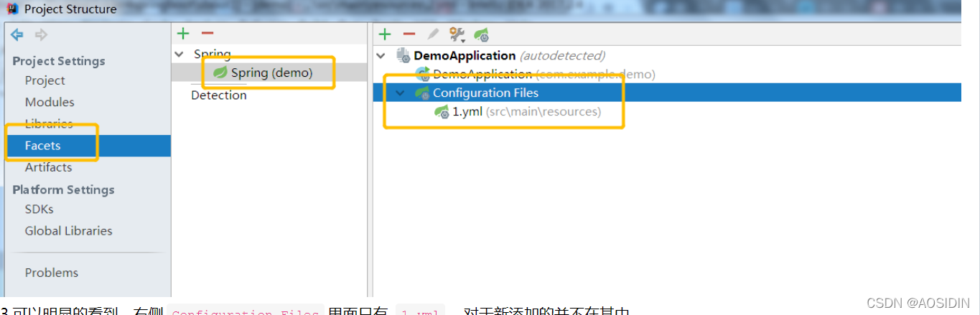Click the class icon beside com.example.demo DemoApplication
Screen dimensions: 980x315
(x=422, y=74)
